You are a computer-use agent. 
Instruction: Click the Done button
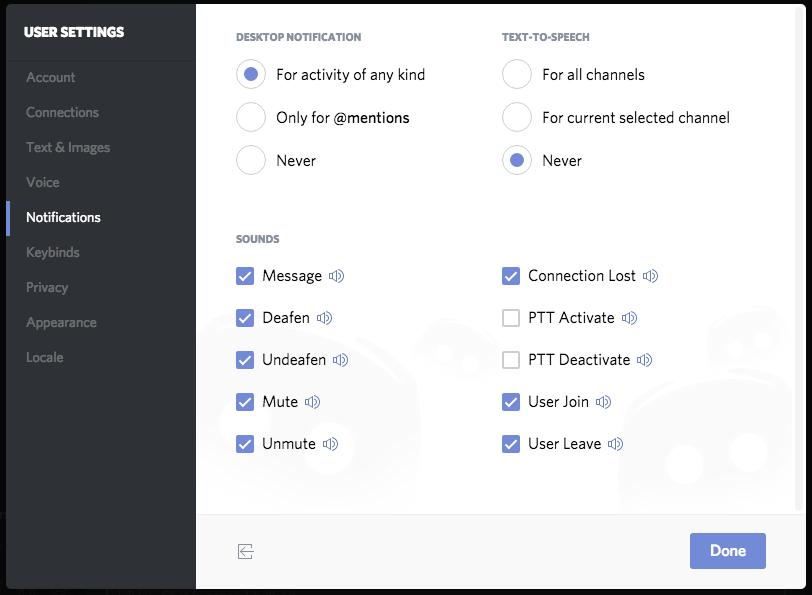pyautogui.click(x=728, y=551)
